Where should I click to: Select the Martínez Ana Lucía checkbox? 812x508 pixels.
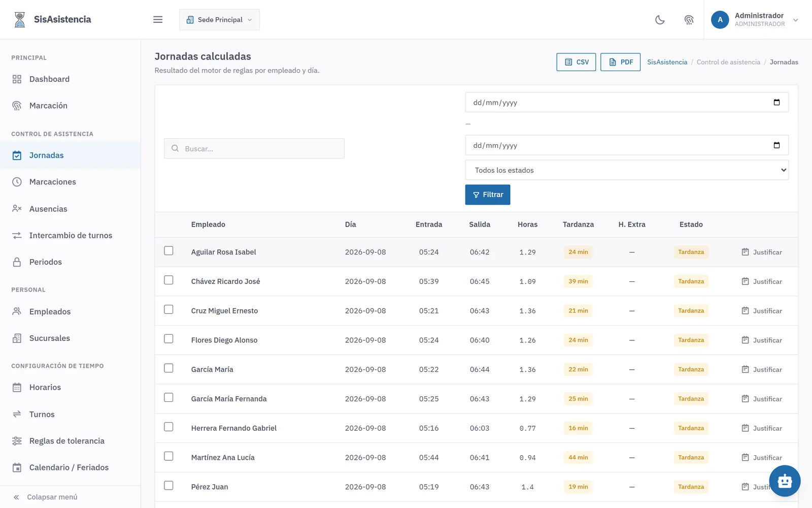pyautogui.click(x=168, y=456)
